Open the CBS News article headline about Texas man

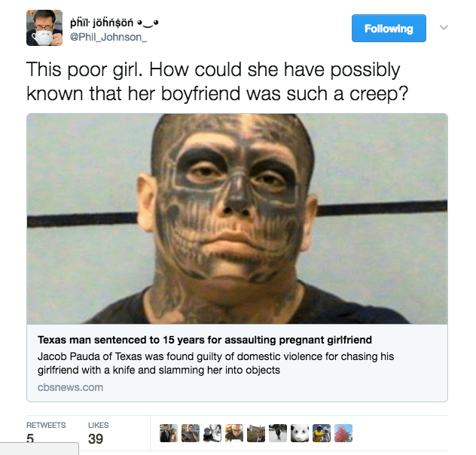[x=205, y=340]
